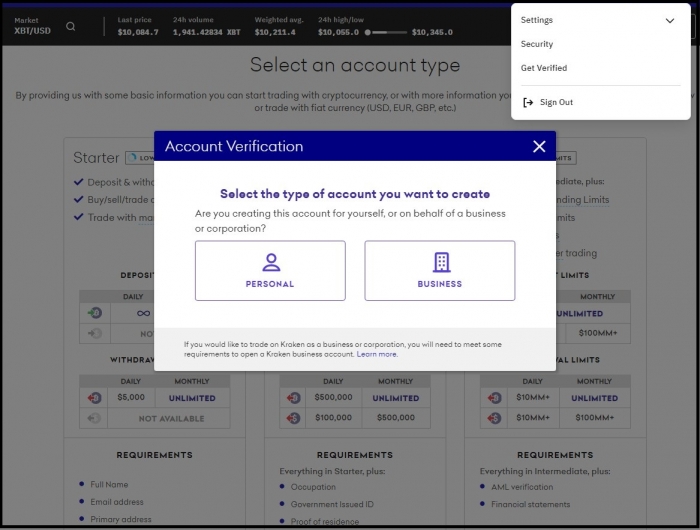Click crypto withdrawal icon beside $500,000

point(293,398)
